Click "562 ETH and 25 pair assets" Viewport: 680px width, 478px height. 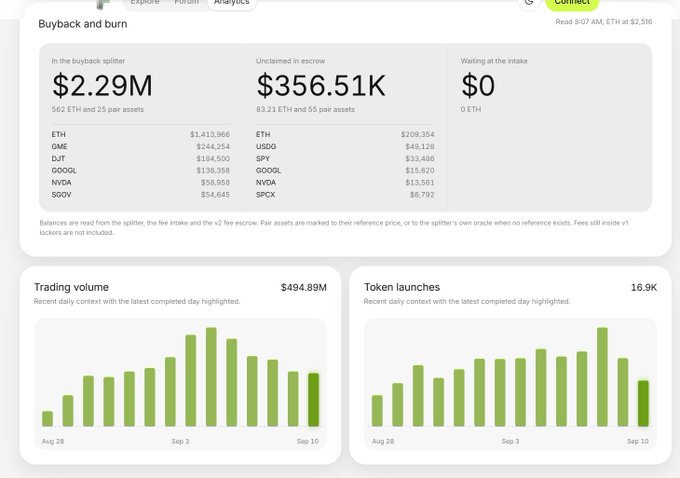(98, 109)
